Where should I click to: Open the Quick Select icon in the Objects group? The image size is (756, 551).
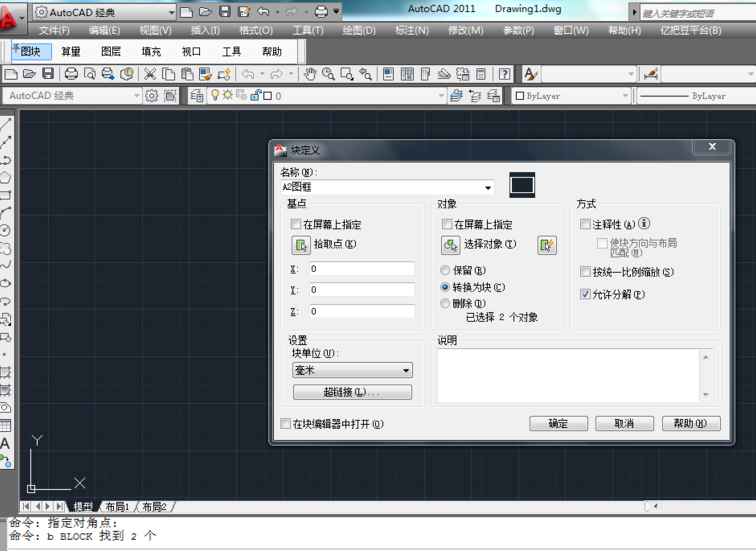tap(547, 245)
